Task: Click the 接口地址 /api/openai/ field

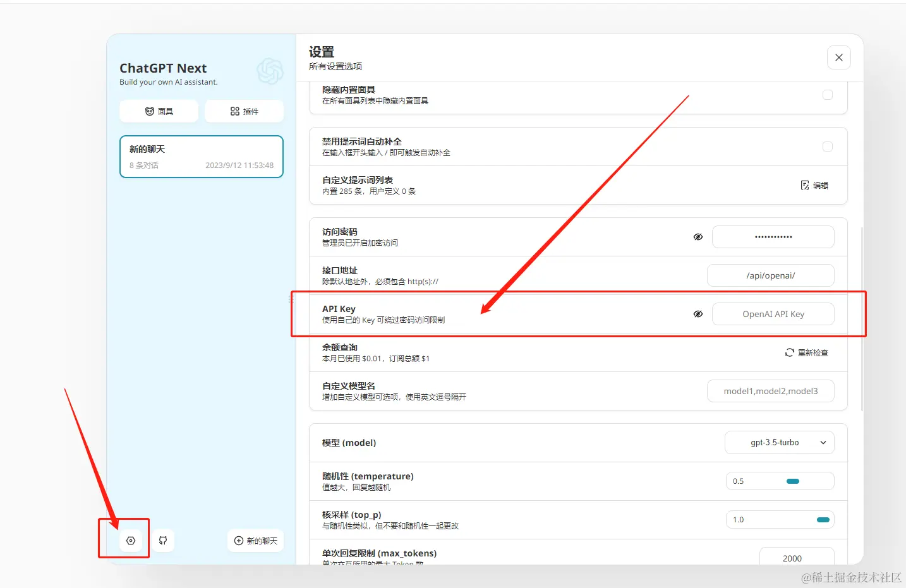Action: coord(771,275)
